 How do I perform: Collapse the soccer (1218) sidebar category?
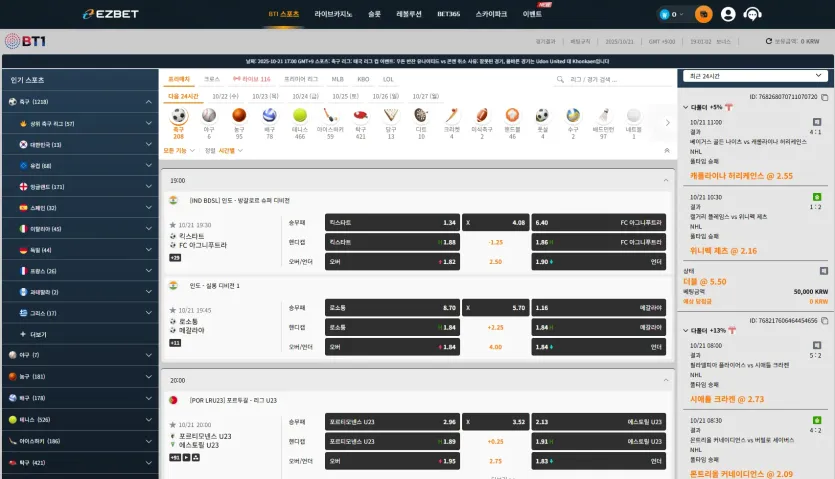pos(149,102)
